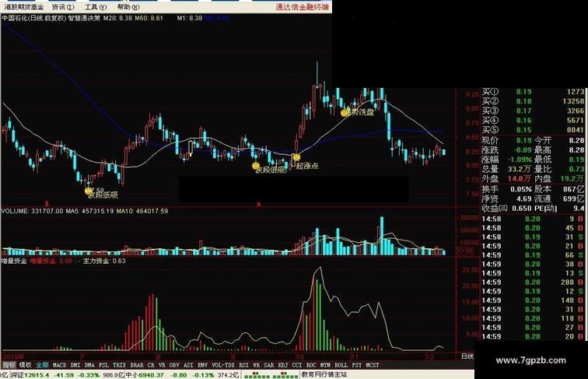This screenshot has width=588, height=379.
Task: Switch to the 模板 tab
Action: [25, 365]
